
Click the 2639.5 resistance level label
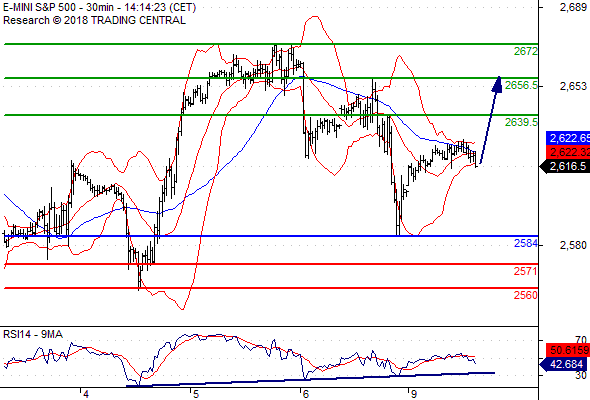click(522, 122)
